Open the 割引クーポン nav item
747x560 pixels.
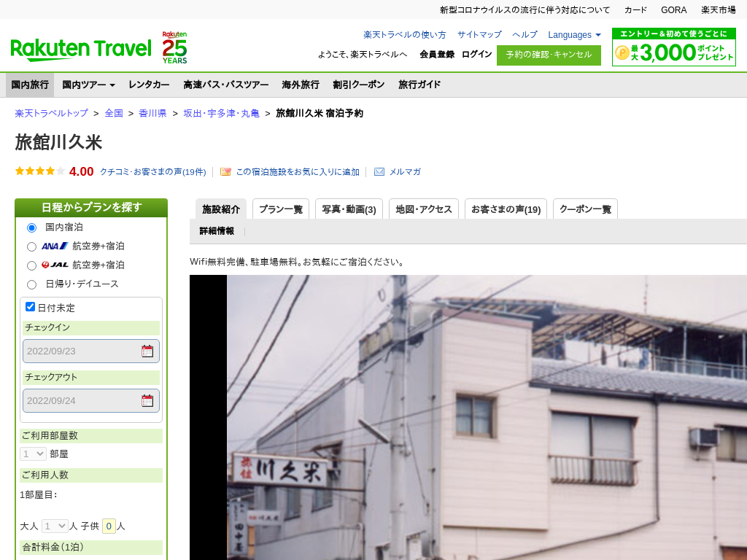click(x=359, y=85)
